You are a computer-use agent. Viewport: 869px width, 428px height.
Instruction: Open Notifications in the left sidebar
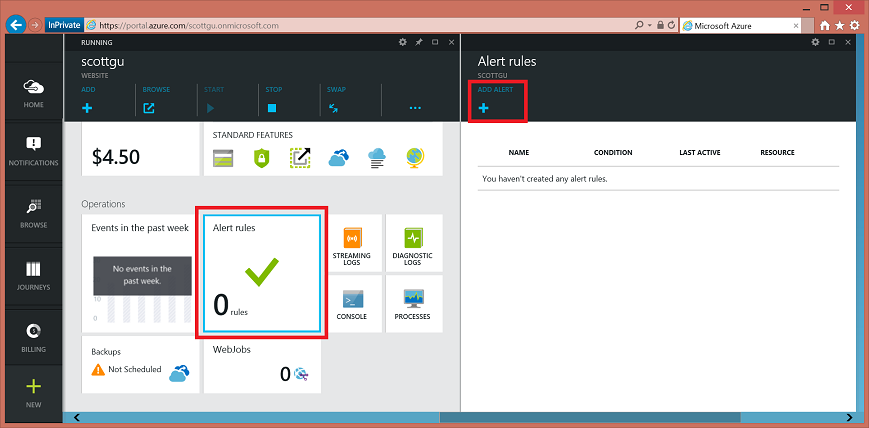pyautogui.click(x=33, y=151)
